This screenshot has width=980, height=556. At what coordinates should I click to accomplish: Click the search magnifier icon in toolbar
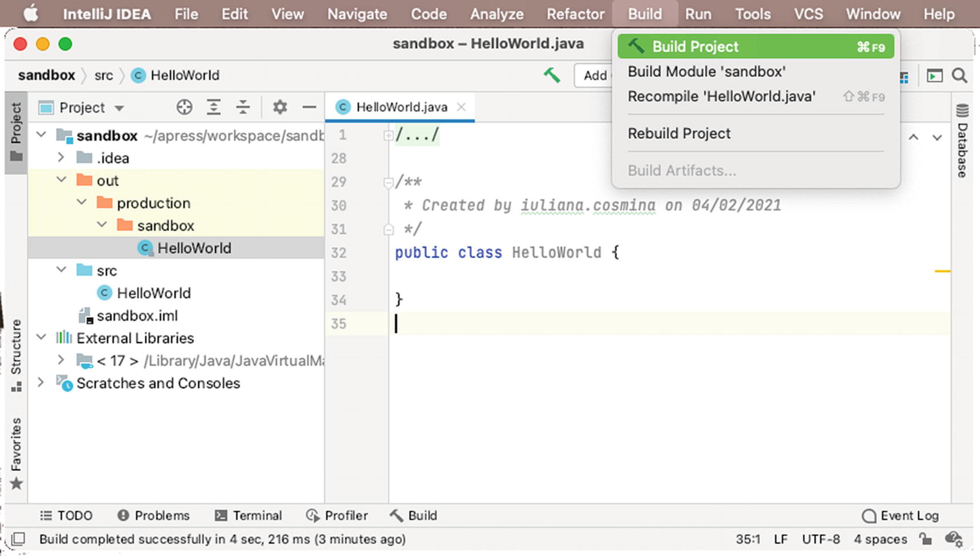point(959,76)
